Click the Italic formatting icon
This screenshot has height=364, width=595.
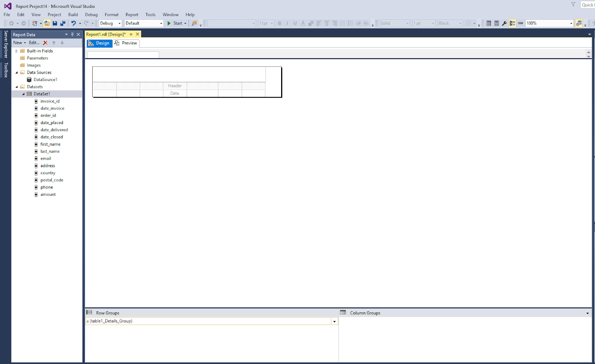point(287,23)
